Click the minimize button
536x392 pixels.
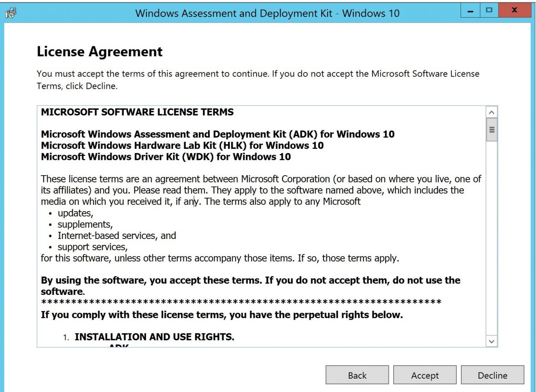[469, 10]
